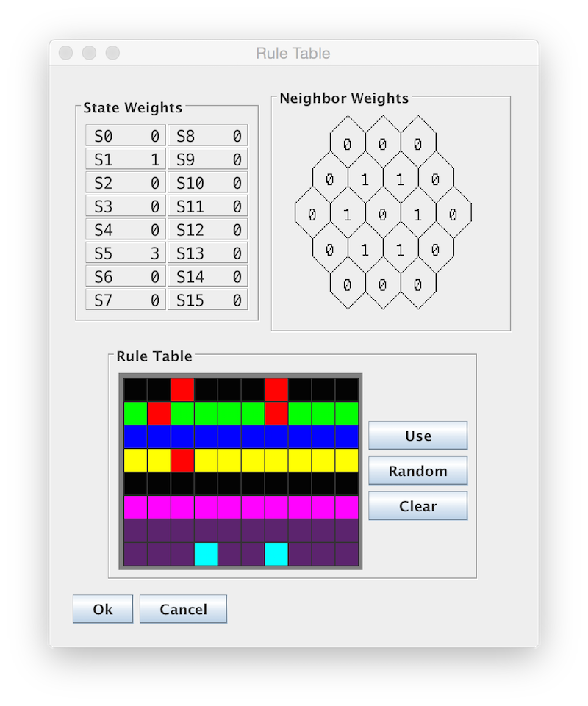Screen dimensions: 588x706
Task: Click the first cell of the magenta row
Action: click(136, 507)
